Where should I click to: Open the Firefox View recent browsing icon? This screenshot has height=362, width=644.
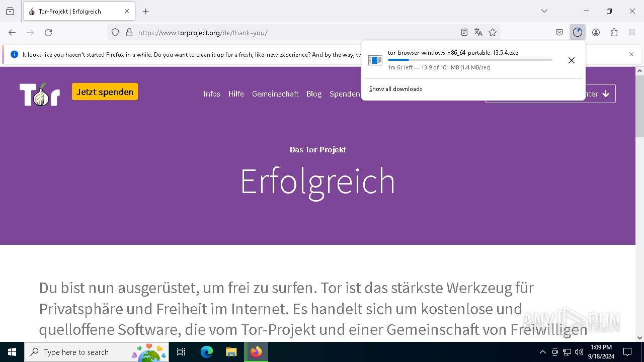click(10, 11)
